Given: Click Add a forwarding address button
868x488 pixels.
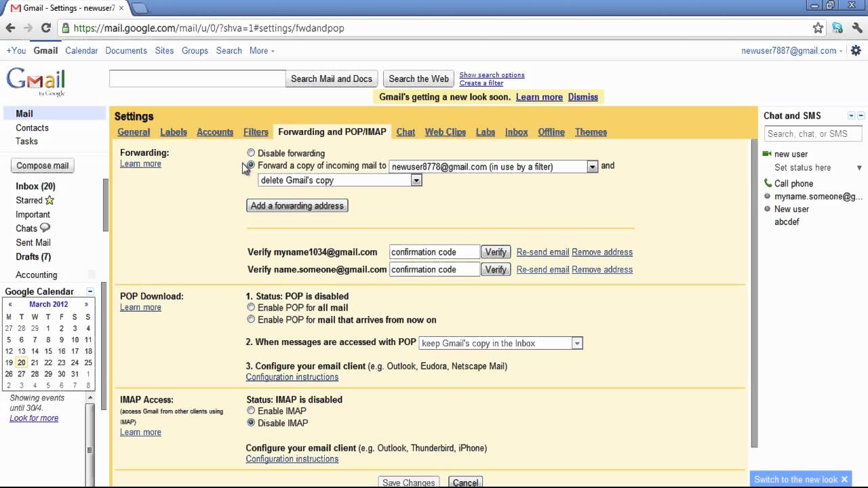Looking at the screenshot, I should (x=297, y=205).
